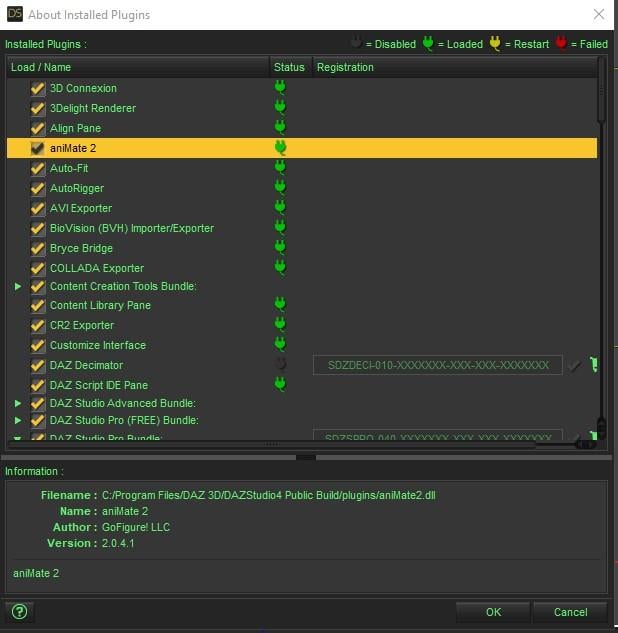Uncheck the 3D Connexion plugin checkbox
The height and width of the screenshot is (633, 618).
38,88
